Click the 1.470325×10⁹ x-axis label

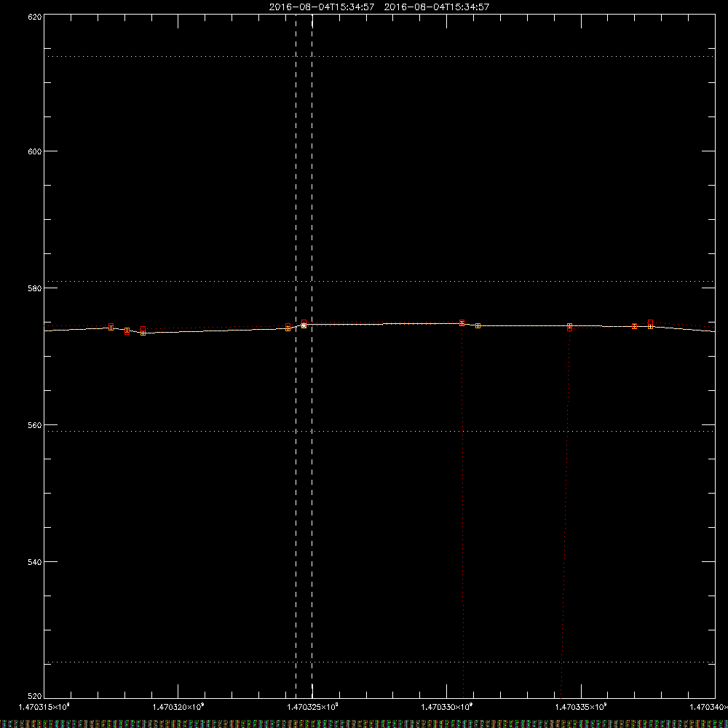312,707
